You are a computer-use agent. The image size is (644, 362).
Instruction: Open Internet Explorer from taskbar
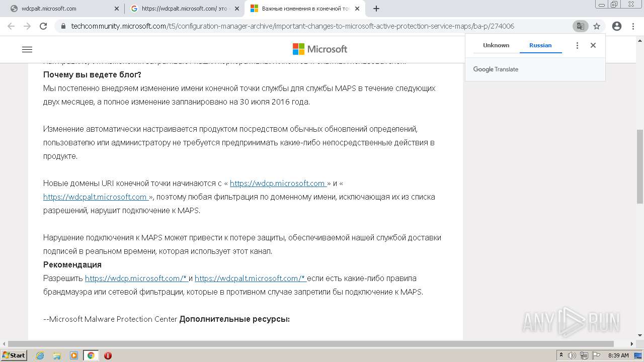click(x=40, y=355)
